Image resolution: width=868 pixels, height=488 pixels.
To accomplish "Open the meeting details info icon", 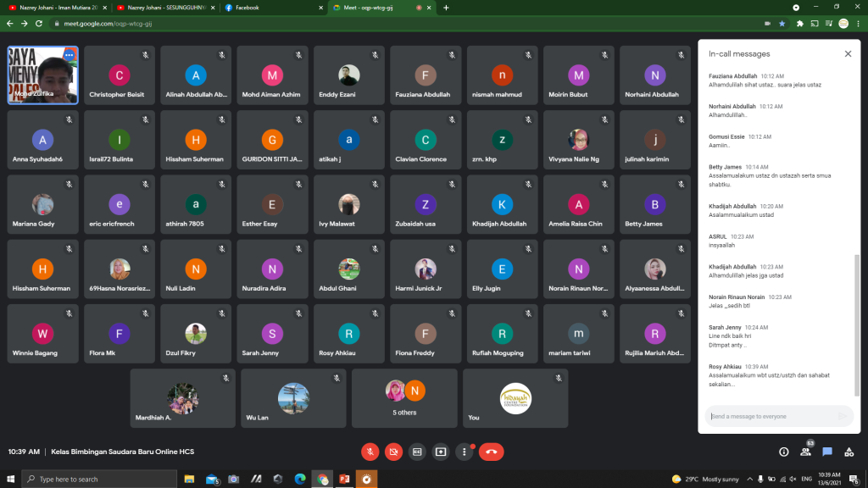I will pyautogui.click(x=783, y=452).
